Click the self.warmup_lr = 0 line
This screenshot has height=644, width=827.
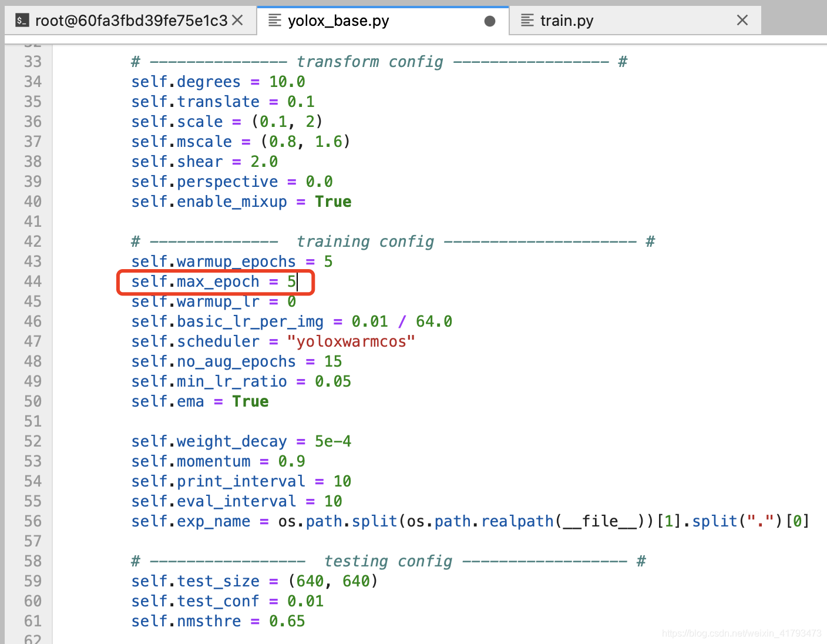click(214, 301)
